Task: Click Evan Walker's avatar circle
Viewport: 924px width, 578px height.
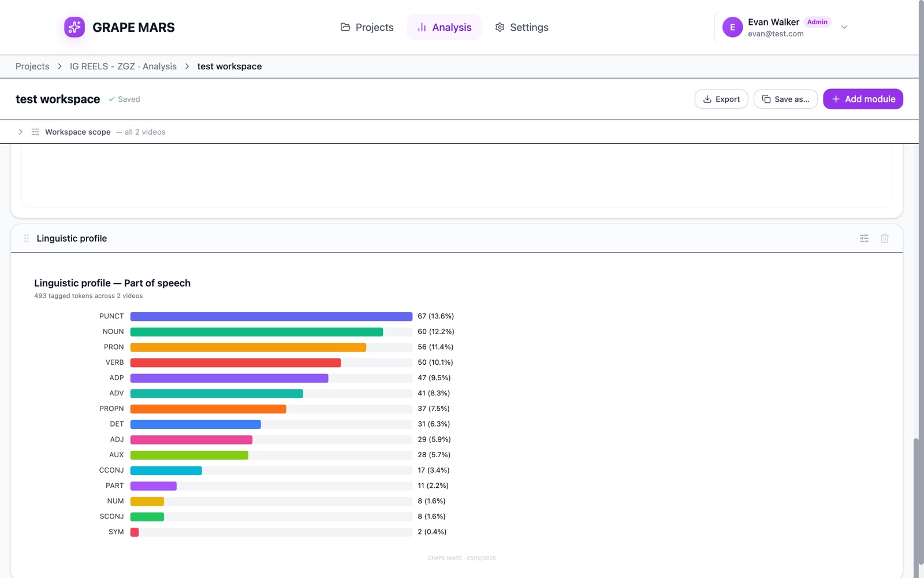Action: point(732,27)
